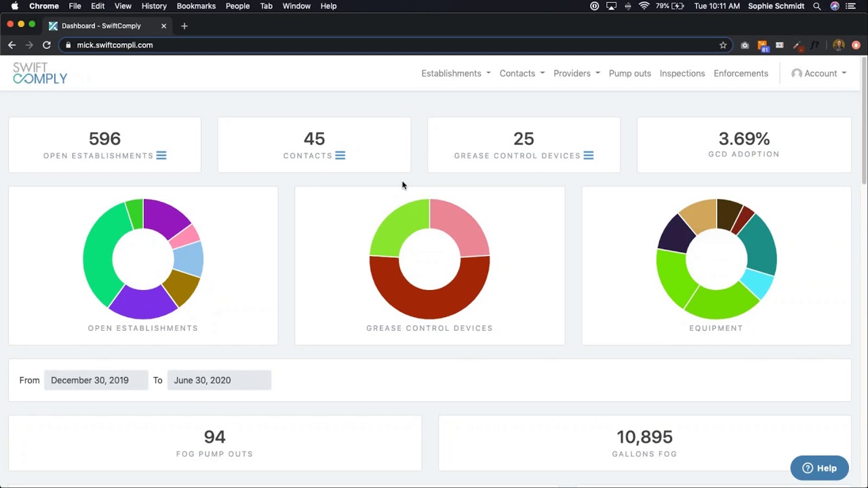
Task: Expand the Establishments dropdown menu
Action: (456, 73)
